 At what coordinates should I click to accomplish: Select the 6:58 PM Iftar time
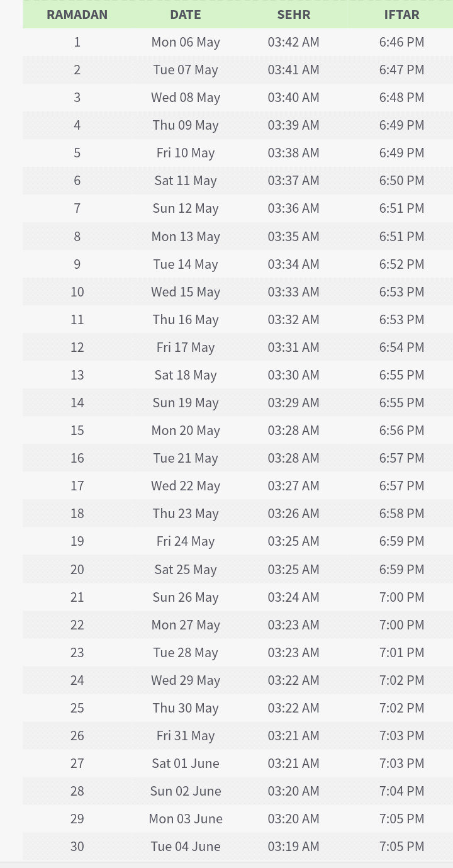tap(401, 514)
